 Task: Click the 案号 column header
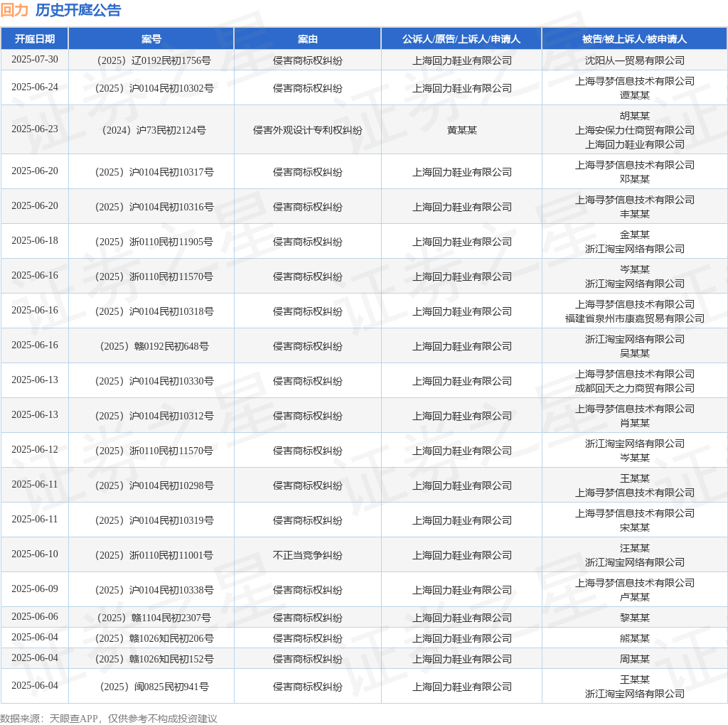(x=151, y=39)
